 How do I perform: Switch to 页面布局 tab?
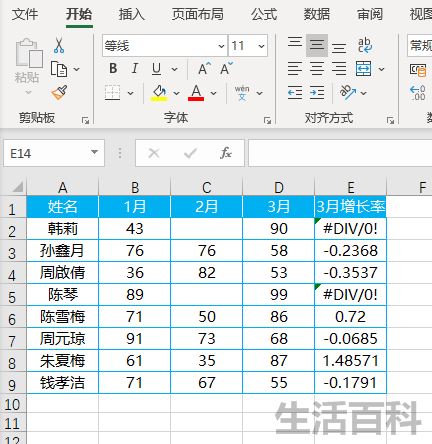point(198,15)
